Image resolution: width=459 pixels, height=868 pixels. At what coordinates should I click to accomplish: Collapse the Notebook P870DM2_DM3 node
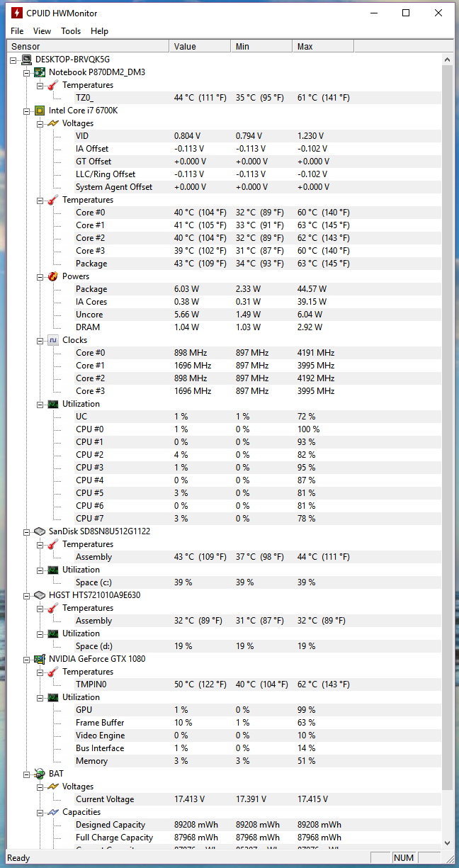point(28,72)
